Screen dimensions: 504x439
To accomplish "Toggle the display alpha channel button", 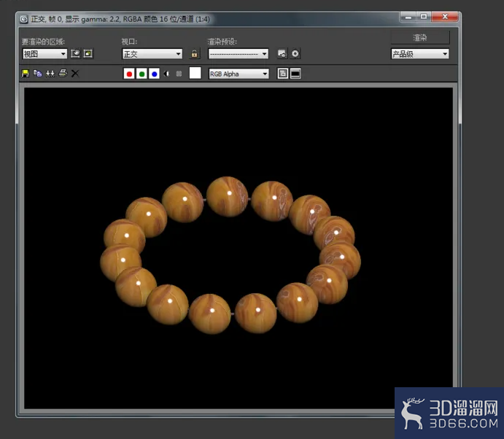I will (166, 74).
